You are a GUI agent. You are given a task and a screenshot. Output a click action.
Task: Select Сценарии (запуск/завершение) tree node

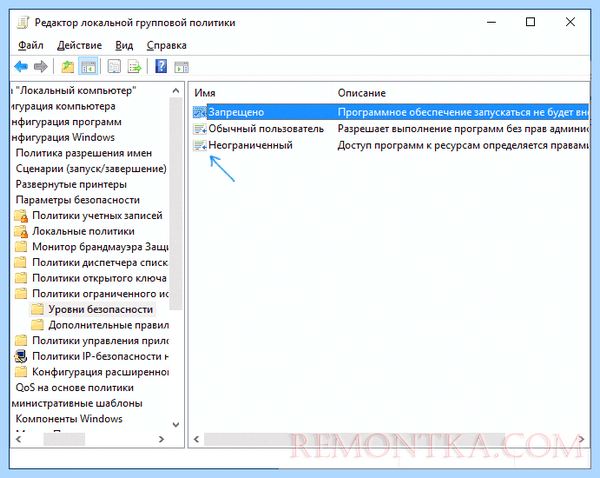coord(91,169)
